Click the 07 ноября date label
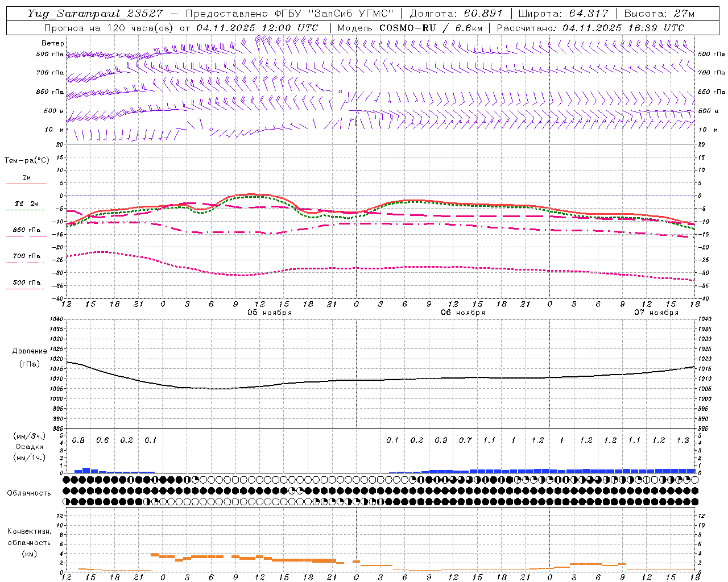This screenshot has width=728, height=582. pos(656,313)
